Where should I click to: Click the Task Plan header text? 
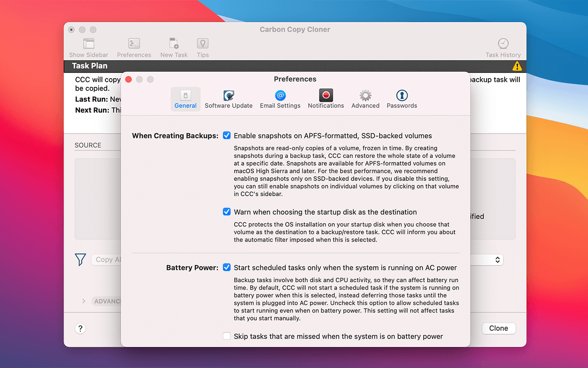click(90, 66)
